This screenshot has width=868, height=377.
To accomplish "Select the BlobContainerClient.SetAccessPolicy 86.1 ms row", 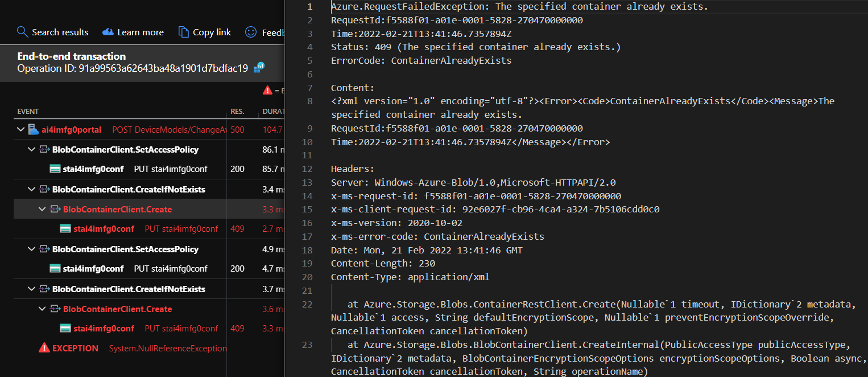I will pos(125,149).
